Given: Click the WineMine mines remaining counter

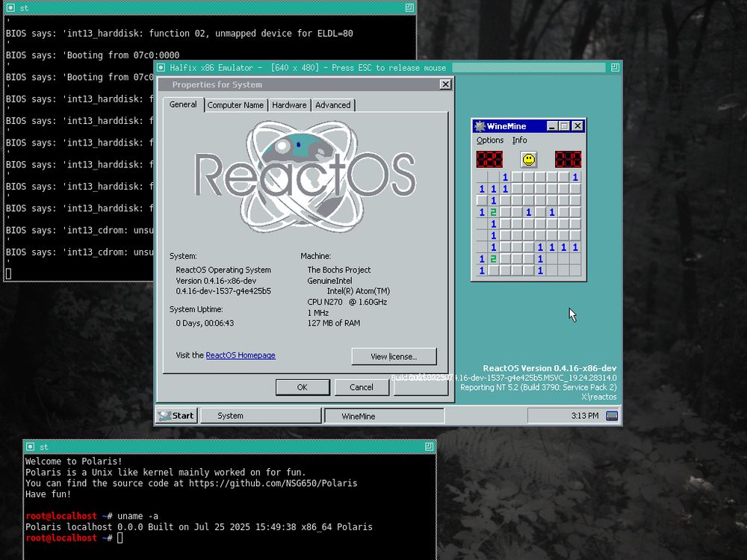Looking at the screenshot, I should (x=489, y=160).
